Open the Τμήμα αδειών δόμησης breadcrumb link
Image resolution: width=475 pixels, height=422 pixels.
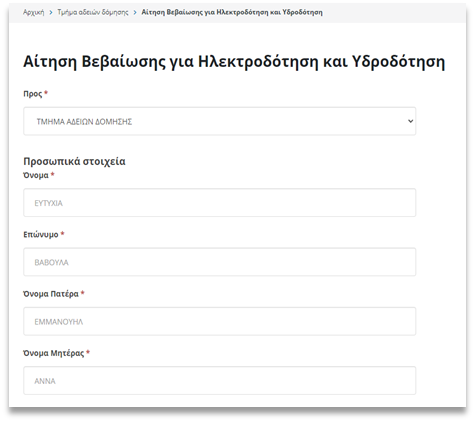coord(93,12)
